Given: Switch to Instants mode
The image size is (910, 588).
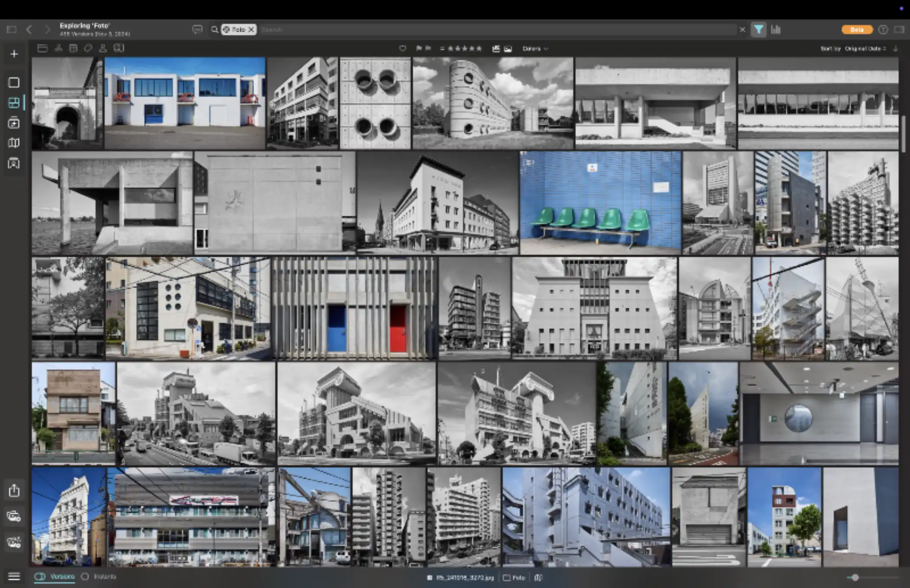Looking at the screenshot, I should (99, 577).
